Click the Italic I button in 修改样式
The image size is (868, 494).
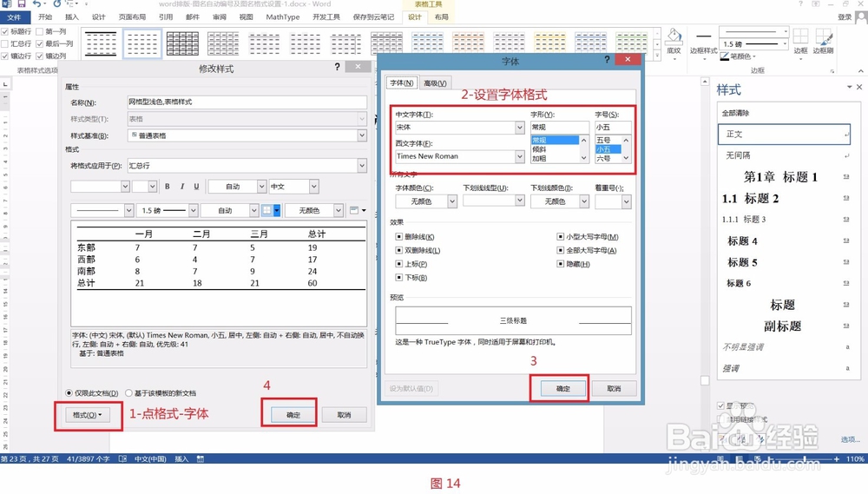(182, 187)
